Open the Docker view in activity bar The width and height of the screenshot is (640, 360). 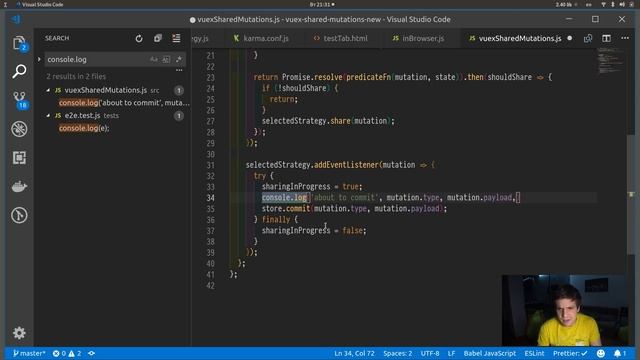[x=19, y=187]
